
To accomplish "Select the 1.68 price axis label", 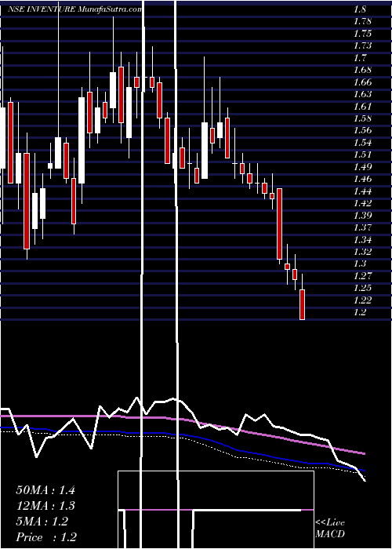I will coord(362,70).
